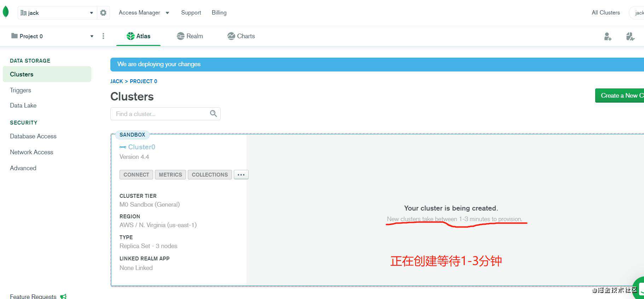The image size is (644, 299).
Task: Click PROJECT 0 breadcrumb link
Action: pos(143,81)
